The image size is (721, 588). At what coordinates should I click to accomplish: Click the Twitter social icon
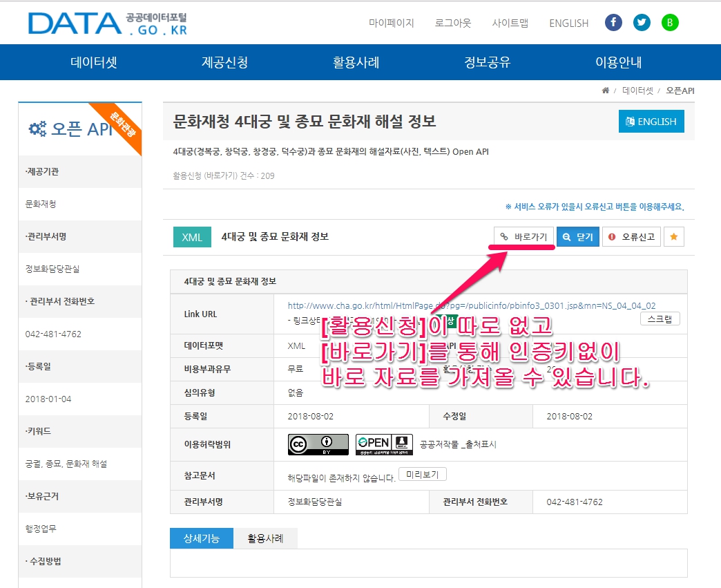click(642, 22)
